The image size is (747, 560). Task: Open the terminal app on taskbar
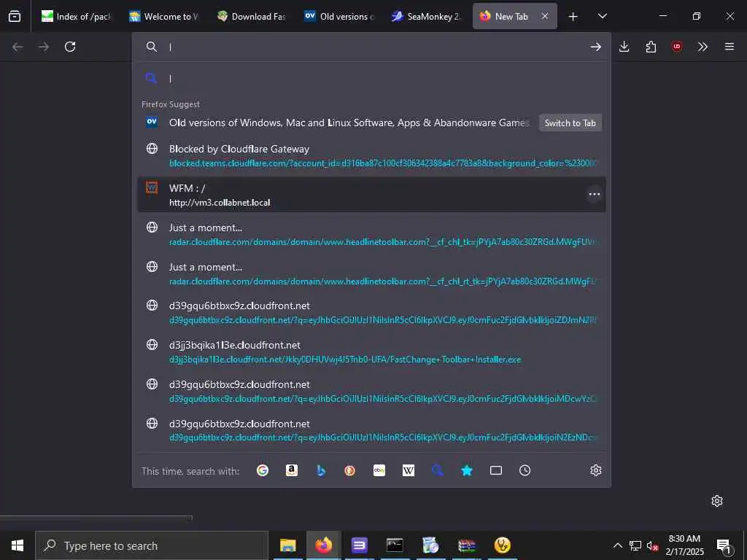395,545
